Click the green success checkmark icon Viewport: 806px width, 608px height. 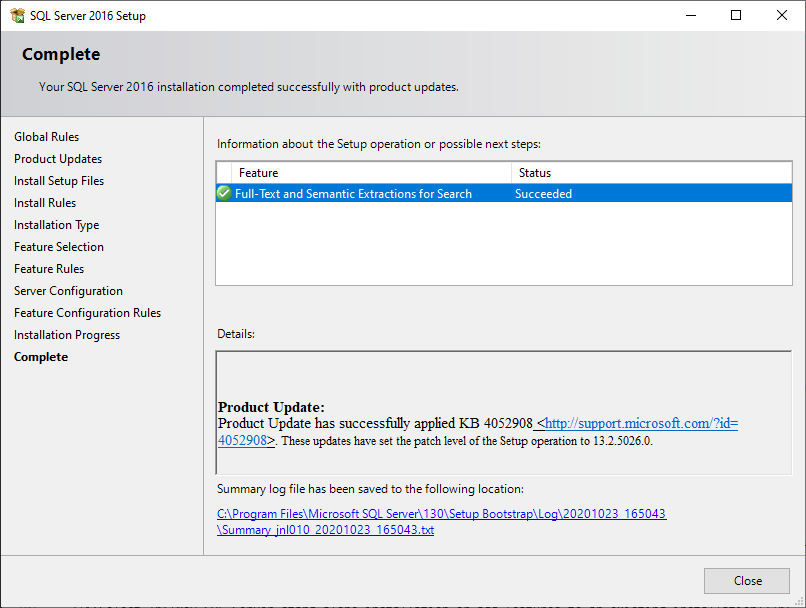click(224, 194)
